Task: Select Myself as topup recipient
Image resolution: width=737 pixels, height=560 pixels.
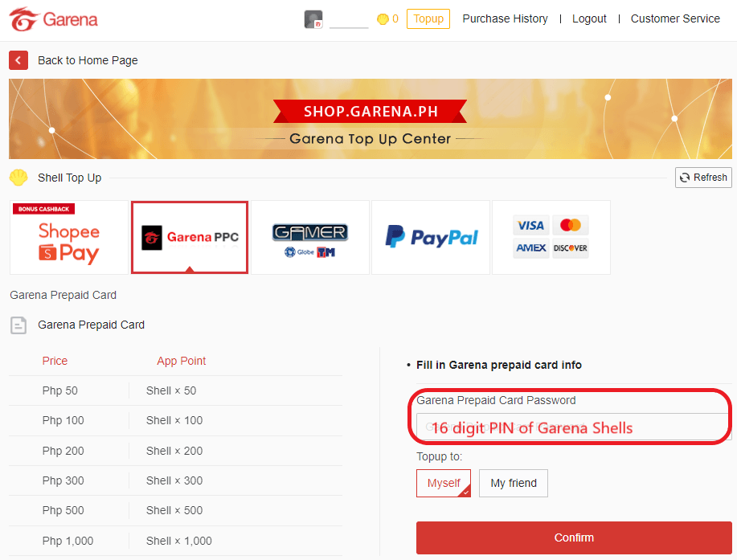Action: pos(443,483)
